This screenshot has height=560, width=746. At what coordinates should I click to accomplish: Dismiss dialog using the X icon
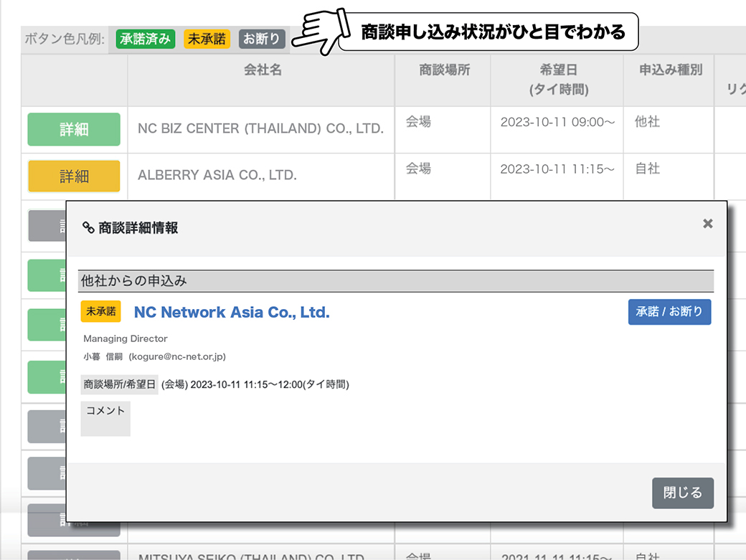(707, 224)
